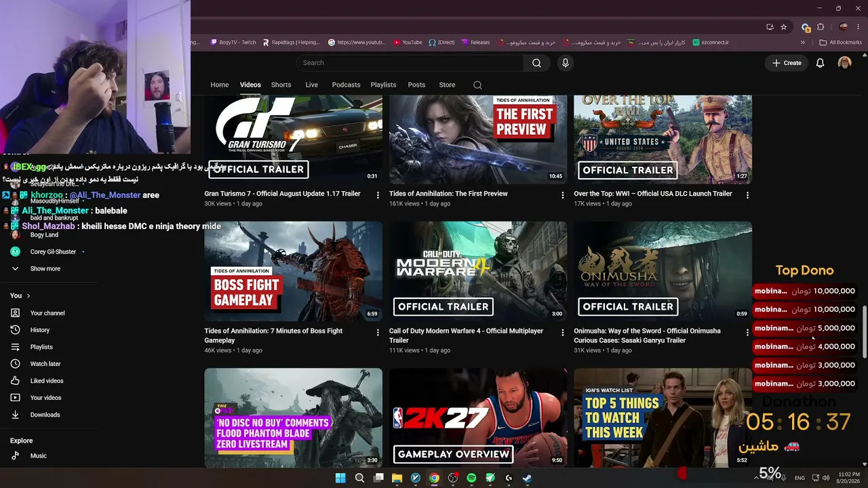This screenshot has width=868, height=488.
Task: Open File Explorer from the taskbar
Action: (x=397, y=478)
